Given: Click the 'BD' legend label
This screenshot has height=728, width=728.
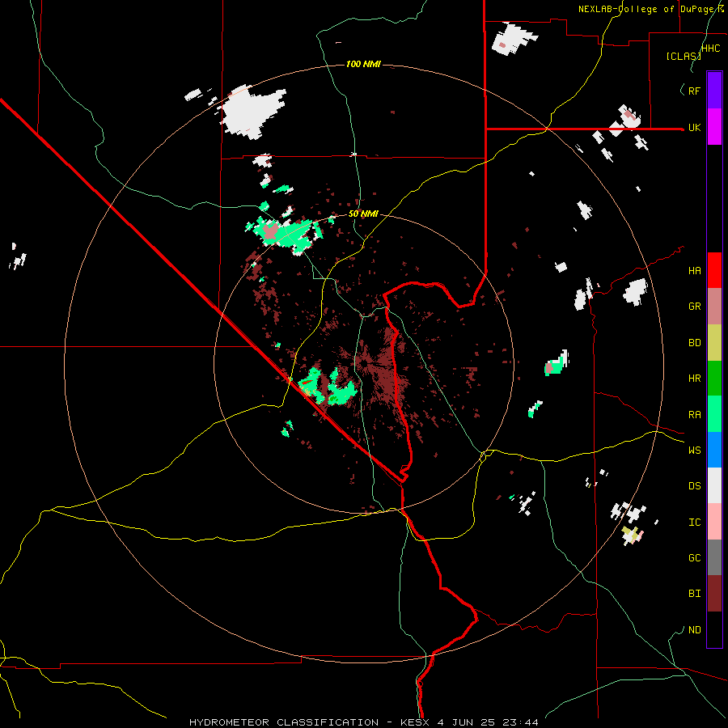Looking at the screenshot, I should [694, 343].
